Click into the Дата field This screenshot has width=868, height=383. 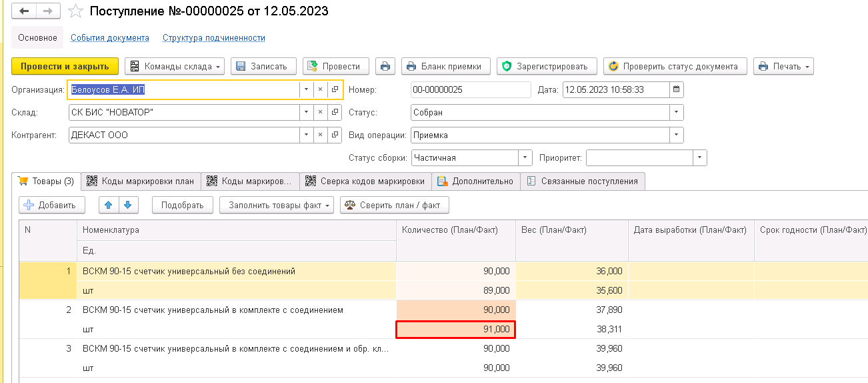[615, 89]
